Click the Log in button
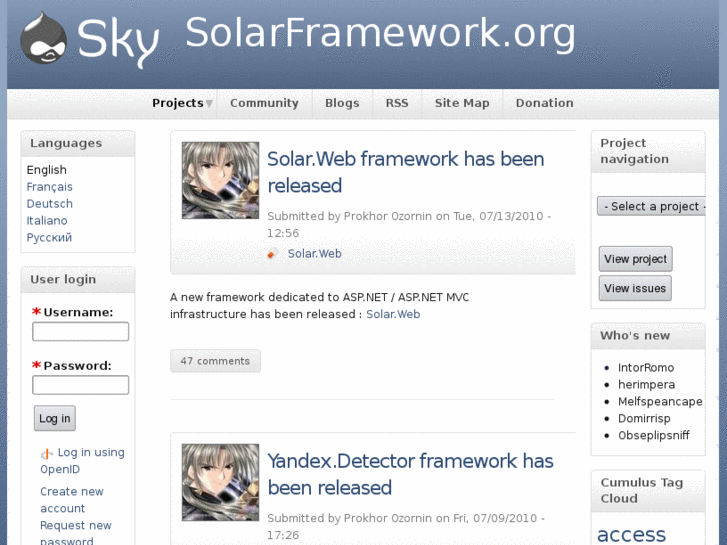 [55, 418]
